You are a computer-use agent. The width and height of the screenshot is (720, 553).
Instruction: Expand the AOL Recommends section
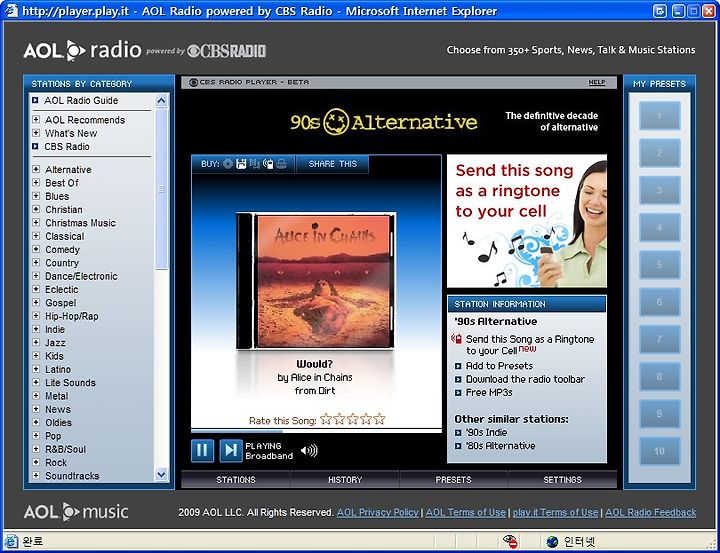pos(36,120)
